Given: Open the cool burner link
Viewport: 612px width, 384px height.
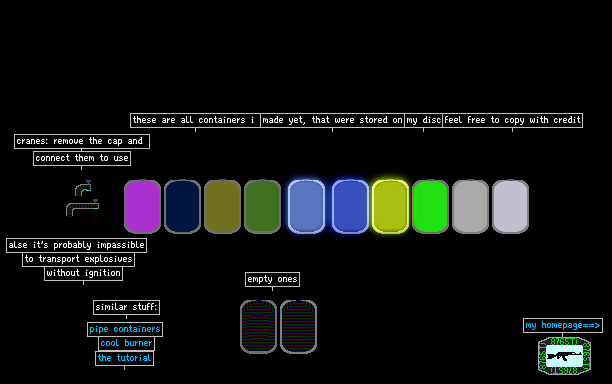Looking at the screenshot, I should click(x=126, y=343).
